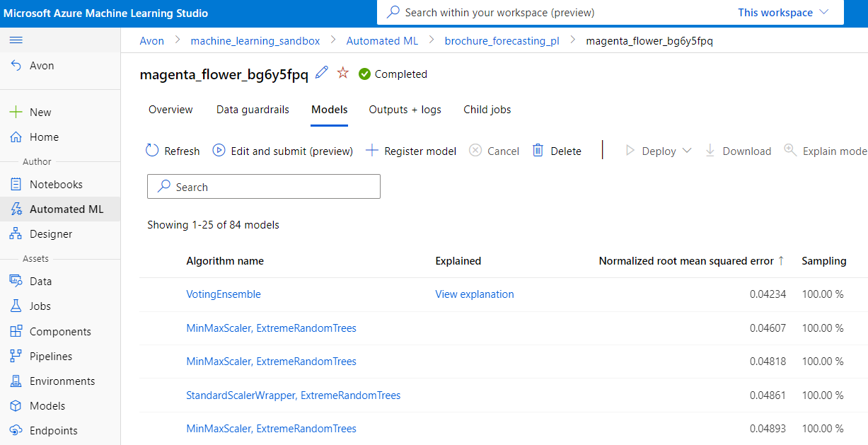Select Automated ML in the sidebar
This screenshot has height=445, width=868.
60,209
